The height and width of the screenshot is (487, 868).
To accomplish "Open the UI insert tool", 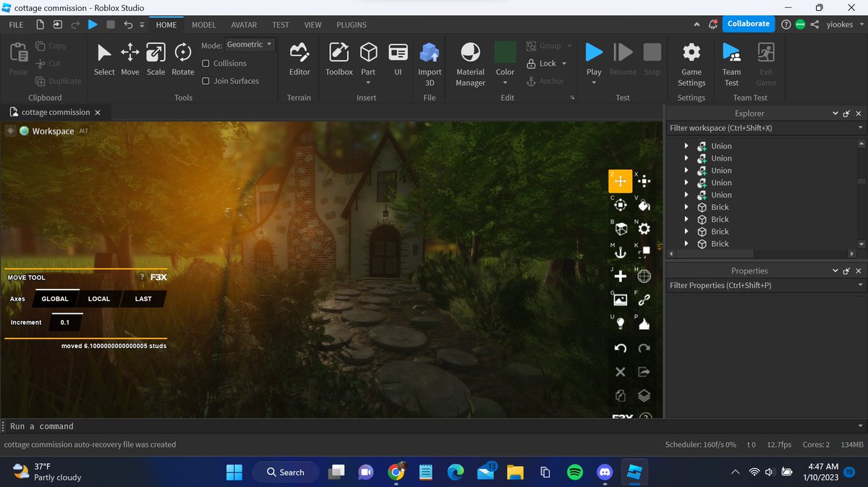I will coord(398,59).
